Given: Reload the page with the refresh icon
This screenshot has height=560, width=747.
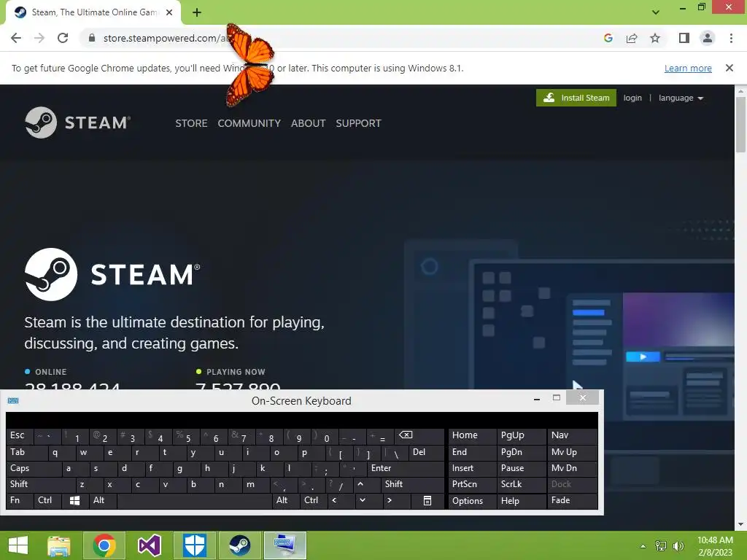Looking at the screenshot, I should [63, 38].
